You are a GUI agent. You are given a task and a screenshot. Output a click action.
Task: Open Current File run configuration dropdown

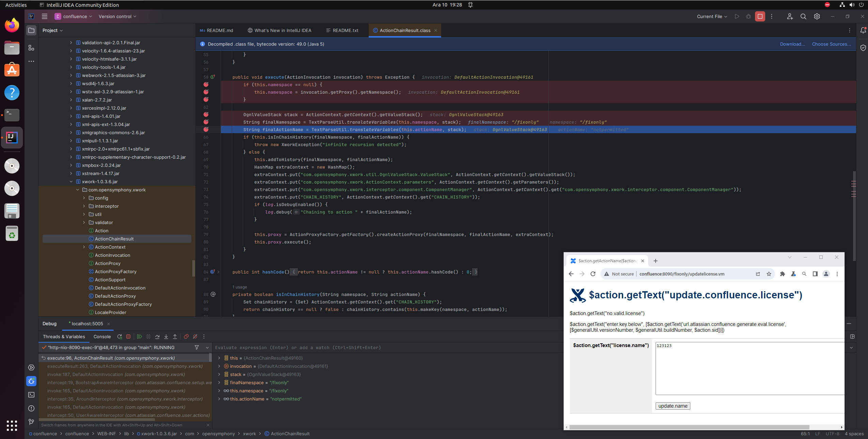(712, 16)
